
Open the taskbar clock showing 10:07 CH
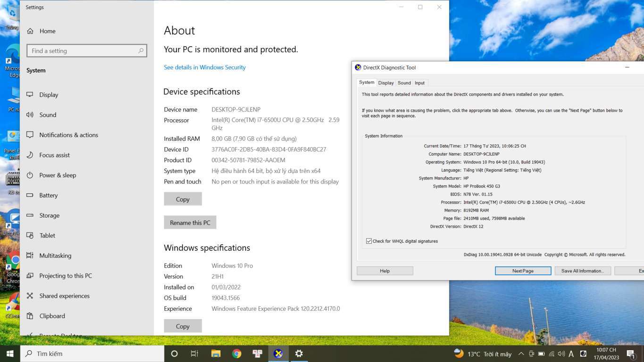tap(606, 354)
